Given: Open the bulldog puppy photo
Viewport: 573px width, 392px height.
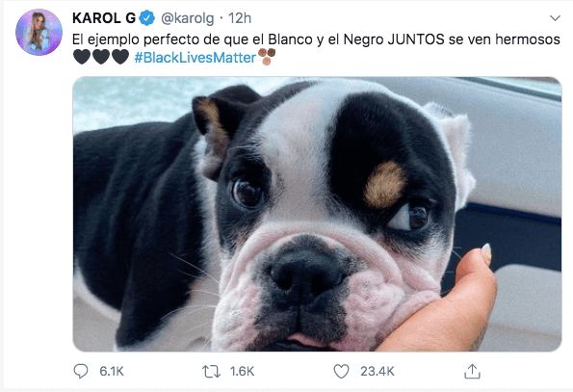Looking at the screenshot, I should click(317, 214).
